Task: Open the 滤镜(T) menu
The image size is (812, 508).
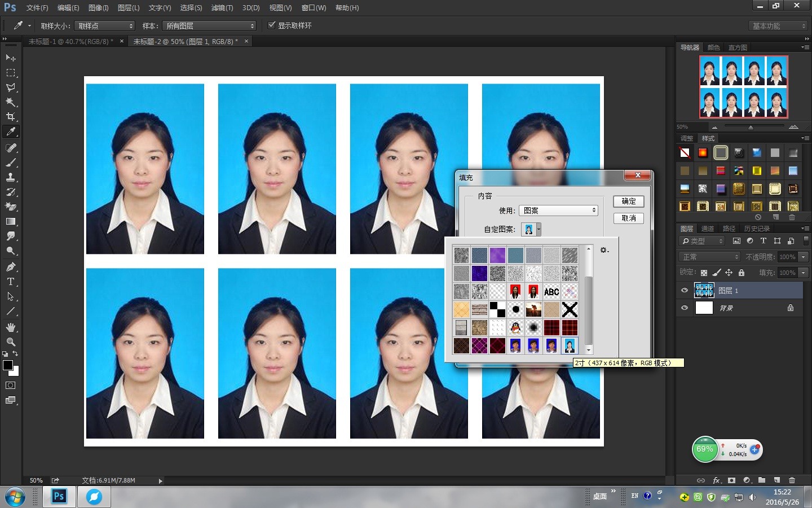Action: (x=222, y=8)
